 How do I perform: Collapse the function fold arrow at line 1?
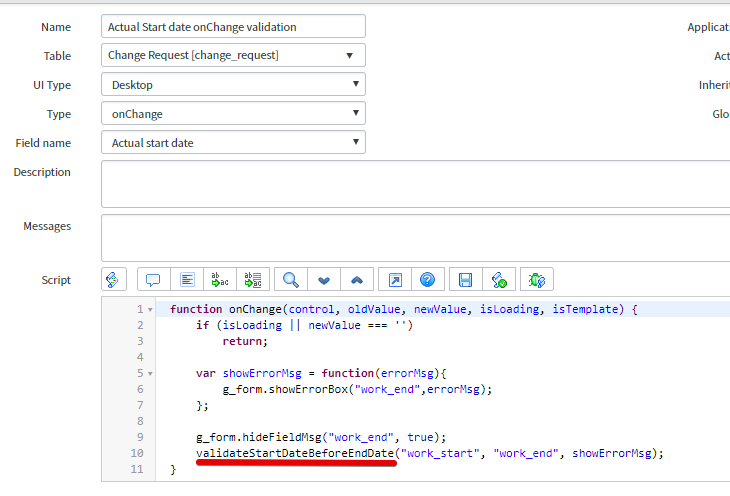[150, 310]
